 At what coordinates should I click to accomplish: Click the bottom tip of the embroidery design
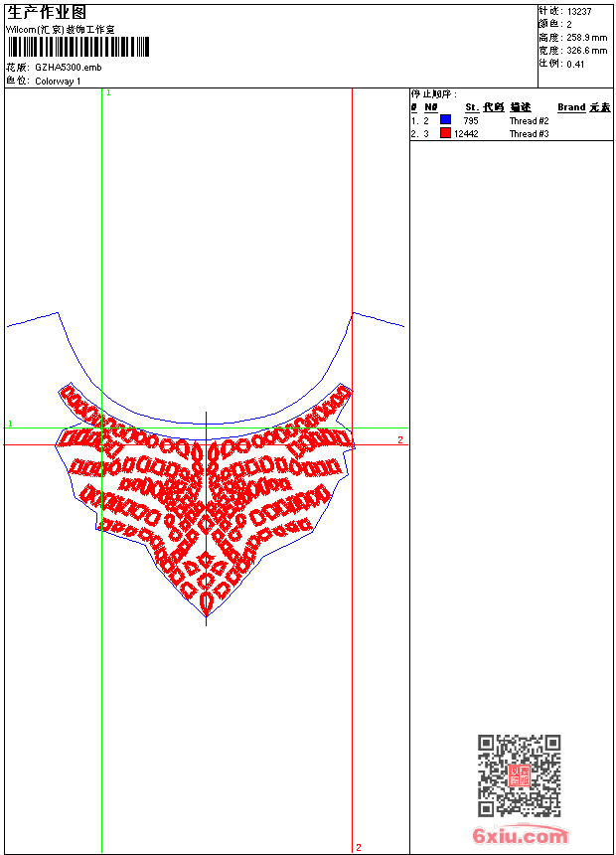click(x=206, y=614)
